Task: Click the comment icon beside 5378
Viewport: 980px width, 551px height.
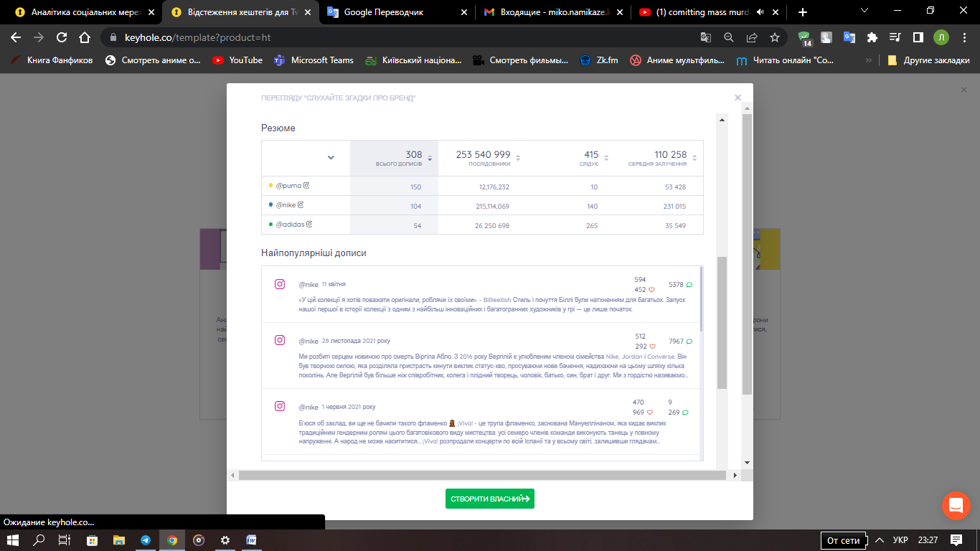Action: coord(689,285)
